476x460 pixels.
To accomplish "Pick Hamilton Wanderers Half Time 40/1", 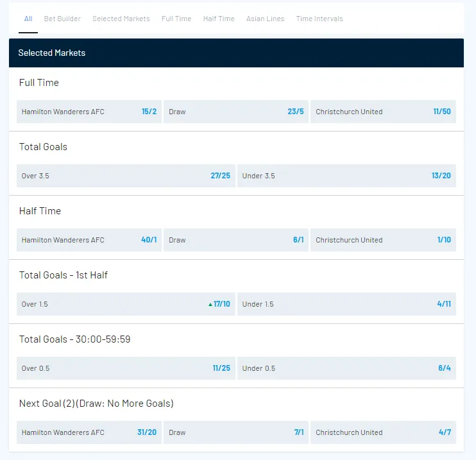I will click(x=89, y=240).
